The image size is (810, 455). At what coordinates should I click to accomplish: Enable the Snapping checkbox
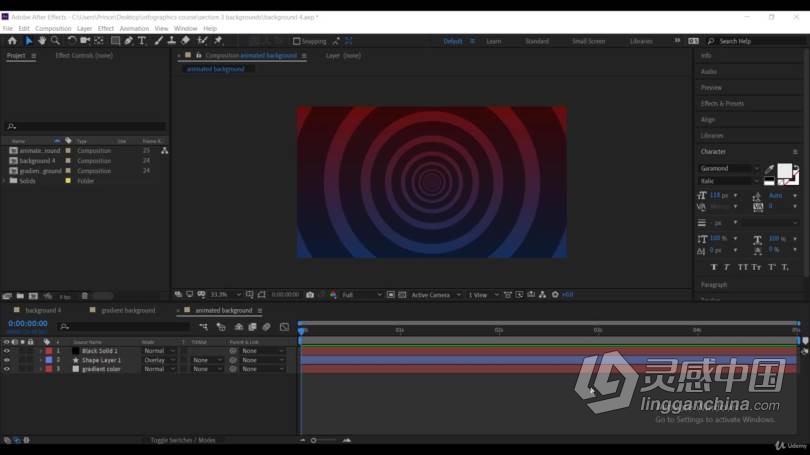297,41
